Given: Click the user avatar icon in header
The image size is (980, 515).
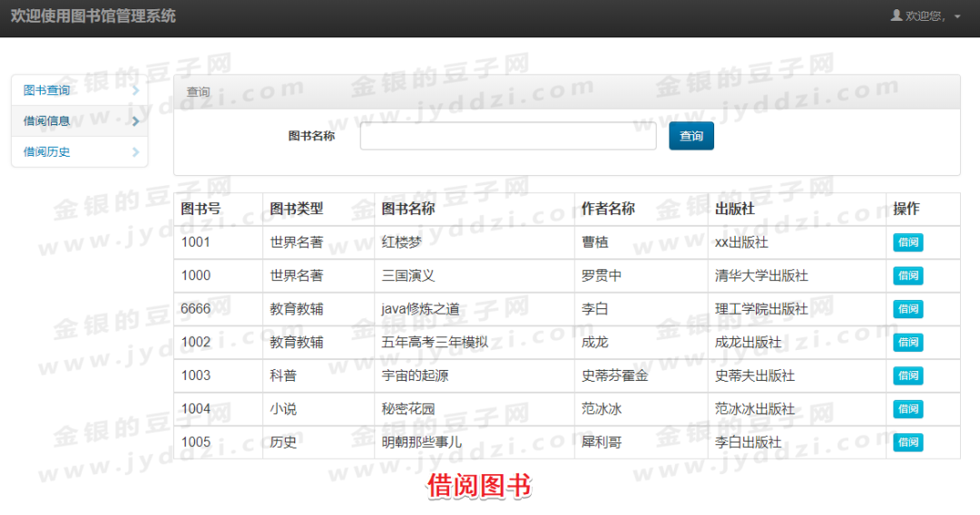Looking at the screenshot, I should [896, 15].
